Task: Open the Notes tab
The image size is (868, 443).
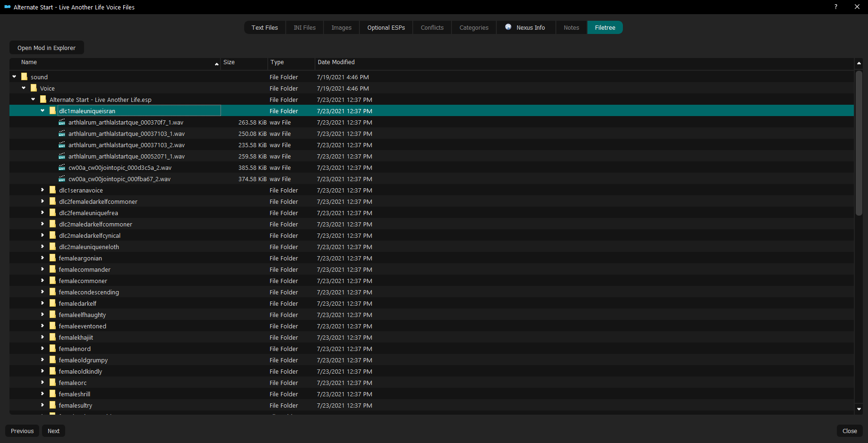Action: coord(571,27)
